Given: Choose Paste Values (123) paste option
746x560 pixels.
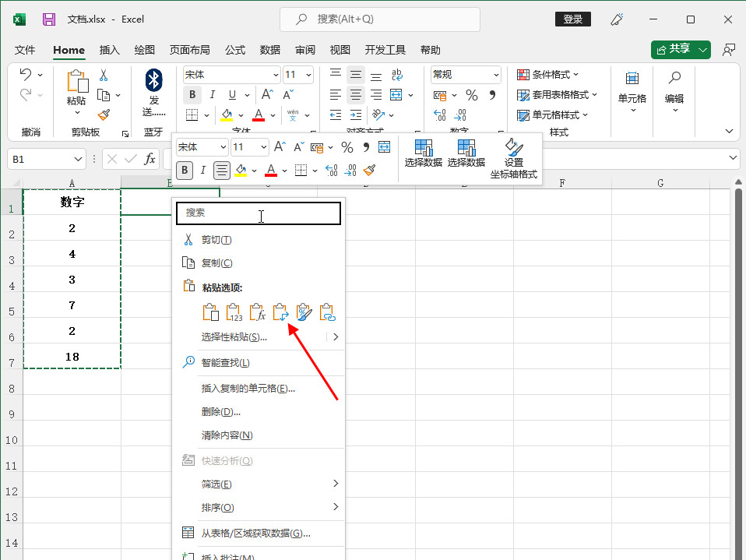Looking at the screenshot, I should coord(234,312).
